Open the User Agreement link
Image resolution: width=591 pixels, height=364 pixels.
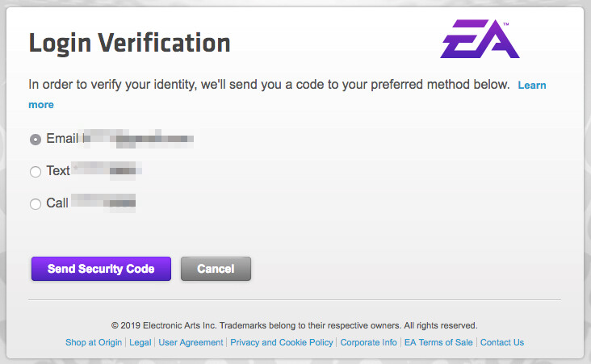[x=191, y=342]
